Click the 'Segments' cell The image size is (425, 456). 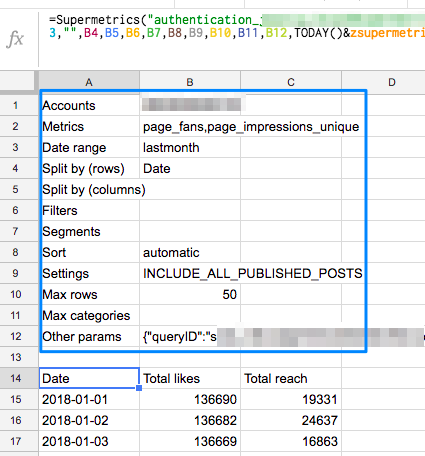(89, 232)
